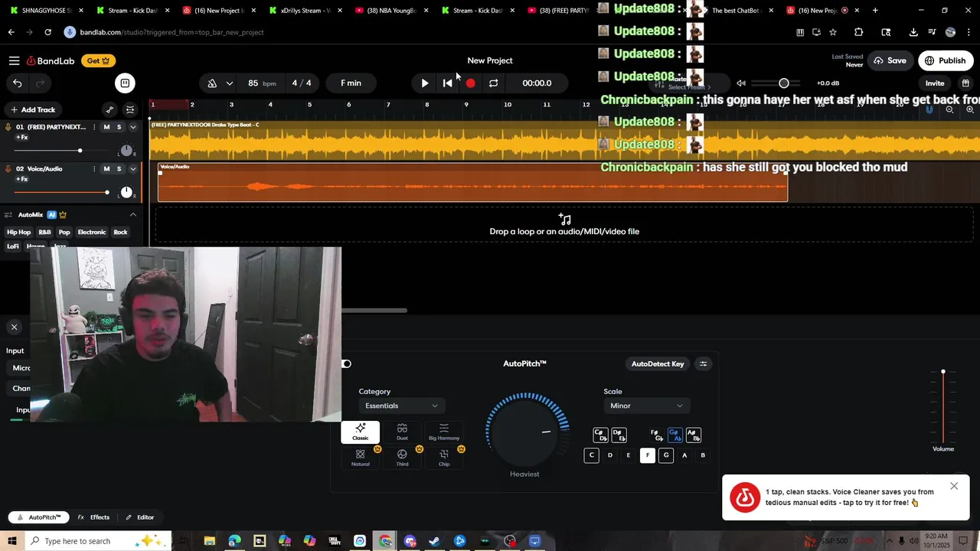The image size is (980, 551).
Task: Click the AutoPitch settings sliders icon
Action: (703, 364)
